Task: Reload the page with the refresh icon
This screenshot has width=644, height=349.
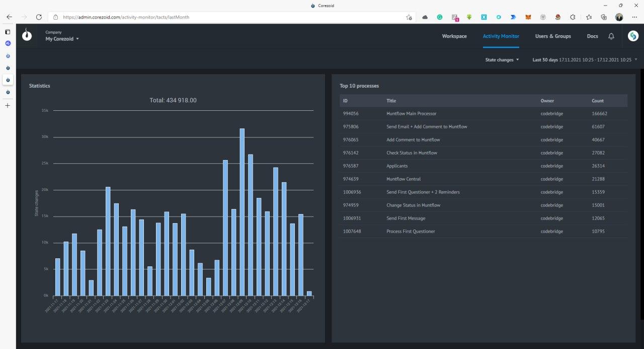Action: pyautogui.click(x=39, y=17)
